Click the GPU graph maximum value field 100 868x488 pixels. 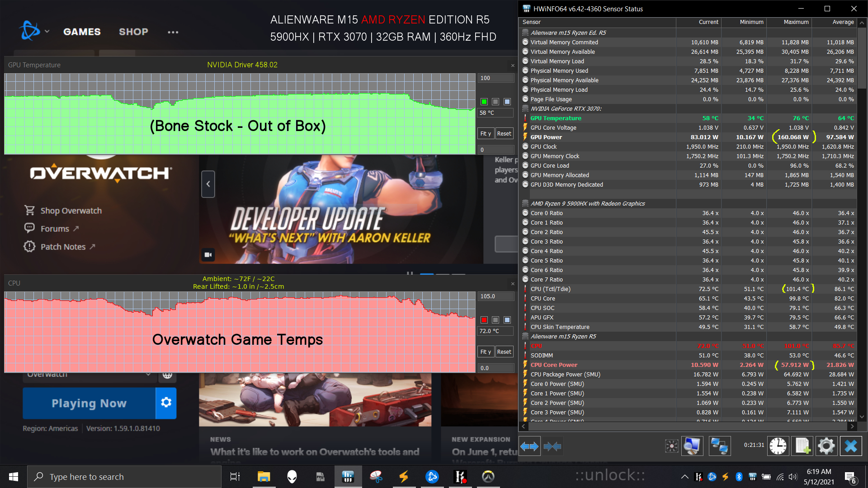pyautogui.click(x=496, y=78)
